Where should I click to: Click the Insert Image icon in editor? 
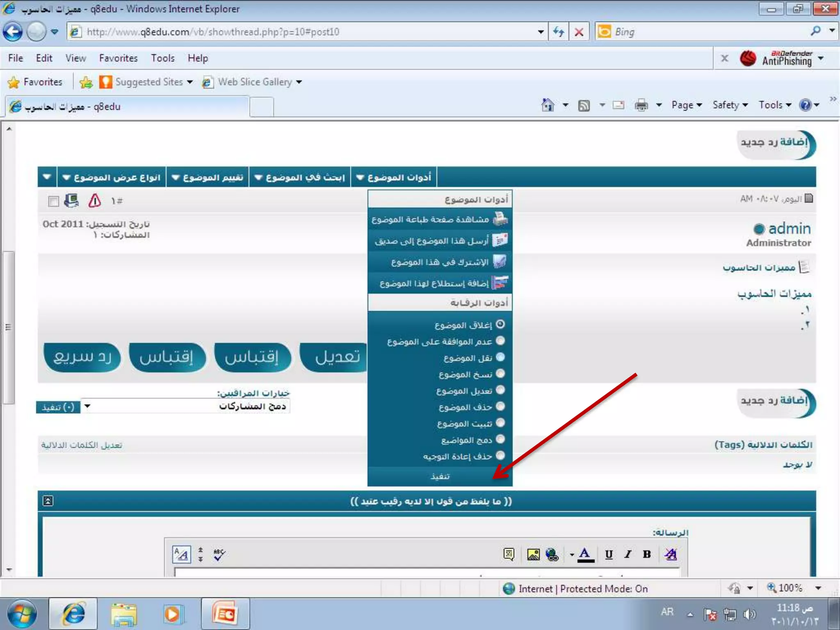coord(533,555)
